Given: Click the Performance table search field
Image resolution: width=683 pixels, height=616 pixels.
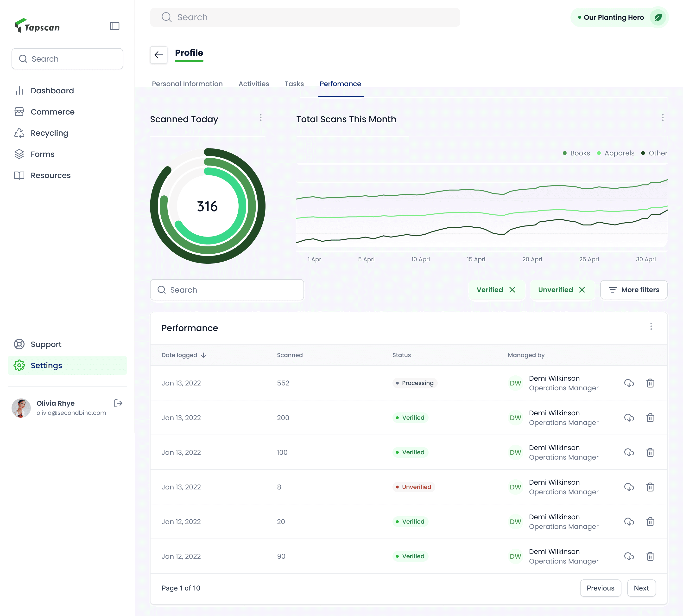Looking at the screenshot, I should click(227, 290).
